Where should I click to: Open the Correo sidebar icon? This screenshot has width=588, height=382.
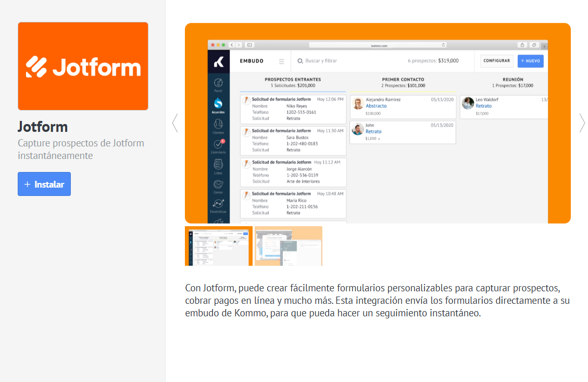(218, 186)
